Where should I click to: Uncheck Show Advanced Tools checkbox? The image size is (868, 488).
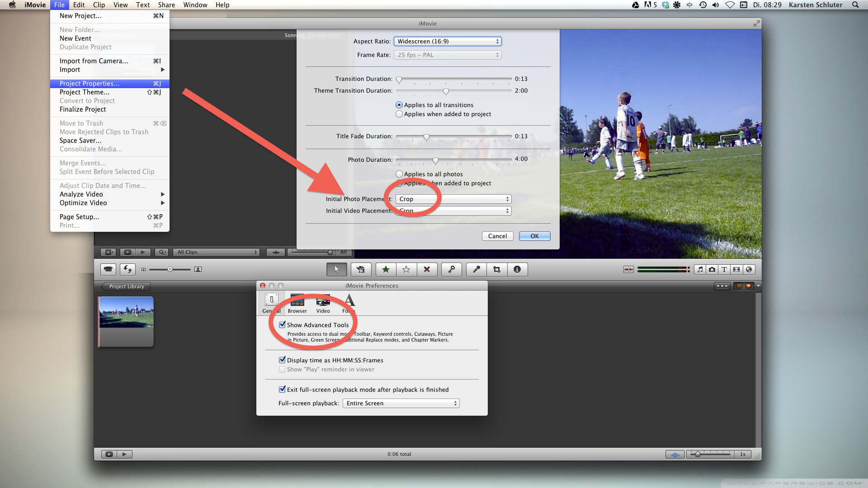click(283, 325)
